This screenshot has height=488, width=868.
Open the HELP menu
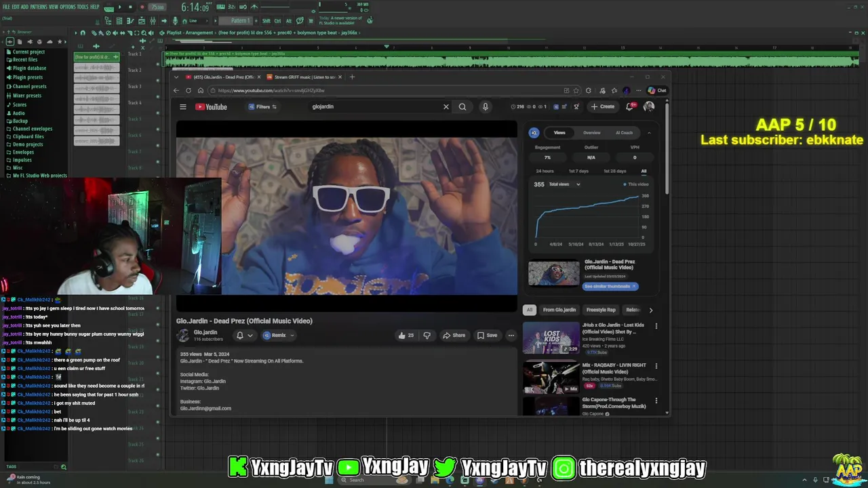(95, 7)
